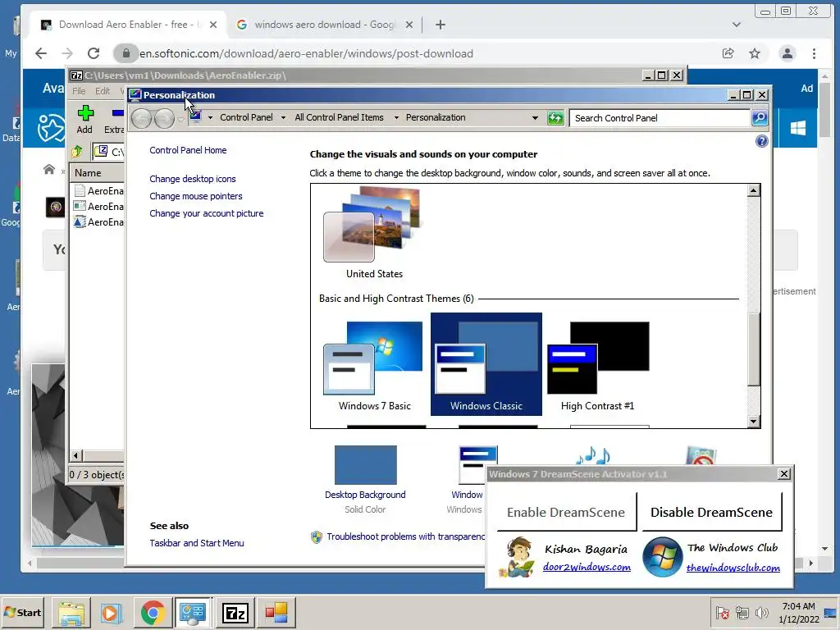Viewport: 840px width, 630px height.
Task: Click the Action Center flag tray icon
Action: coord(722,613)
